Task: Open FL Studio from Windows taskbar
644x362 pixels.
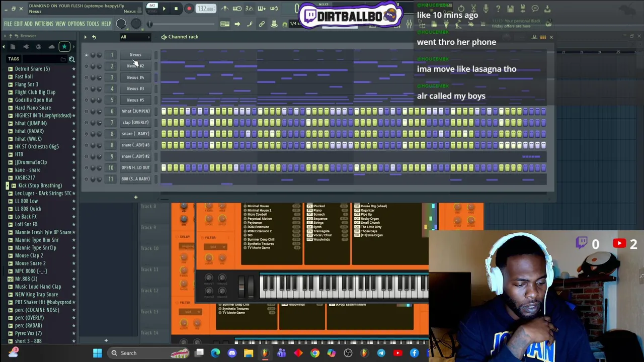Action: point(265,353)
